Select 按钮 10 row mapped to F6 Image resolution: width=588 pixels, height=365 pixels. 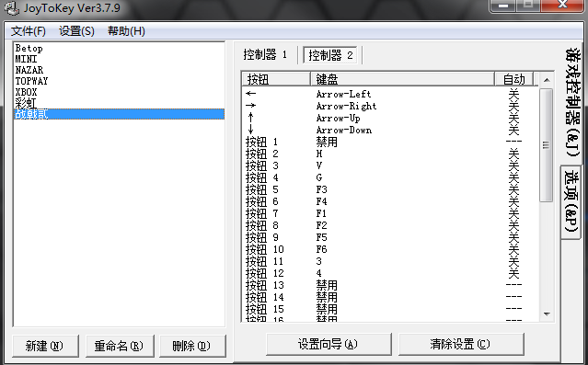(390, 249)
